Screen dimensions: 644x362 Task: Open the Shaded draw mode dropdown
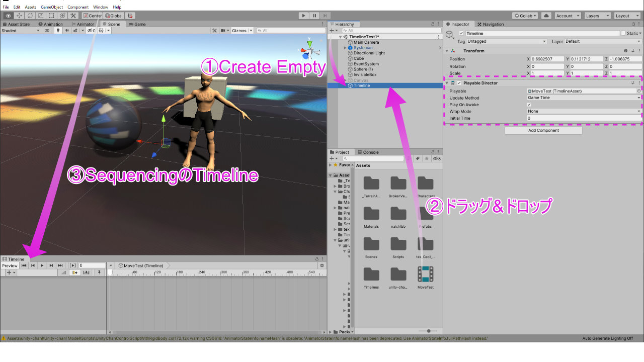20,31
